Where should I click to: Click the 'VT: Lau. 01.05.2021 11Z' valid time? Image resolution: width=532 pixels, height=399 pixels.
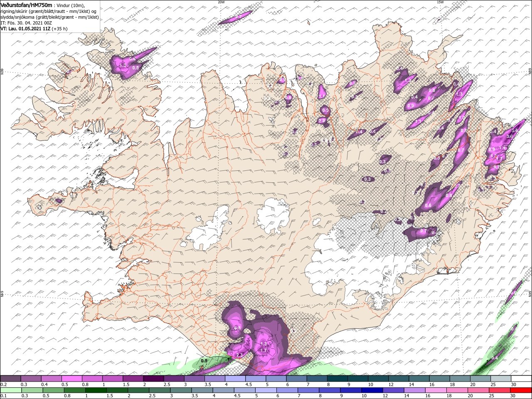coord(26,29)
